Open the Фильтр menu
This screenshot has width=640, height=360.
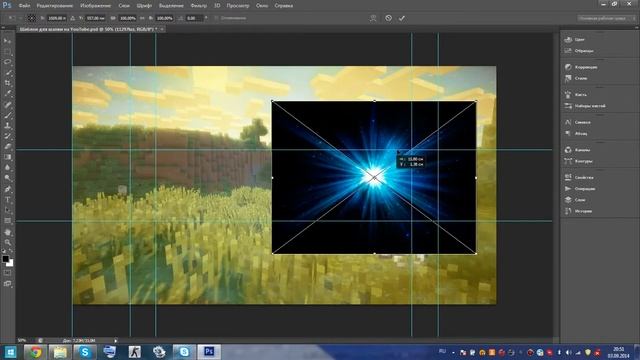coord(198,6)
